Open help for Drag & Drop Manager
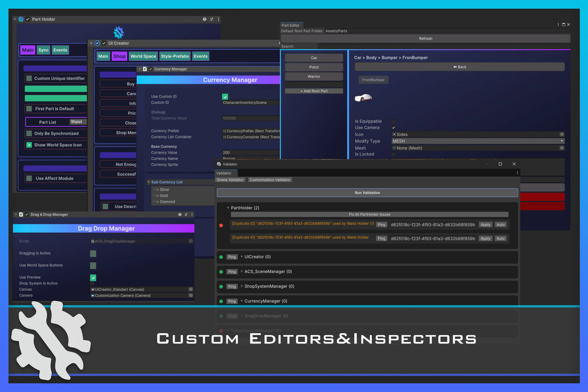The image size is (588, 392). (x=180, y=215)
